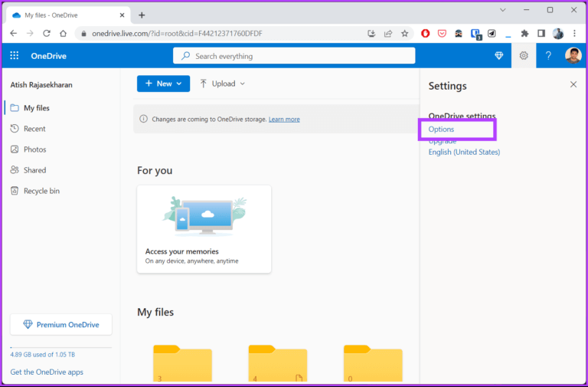The height and width of the screenshot is (387, 588).
Task: Click the browser address bar URL
Action: 177,34
